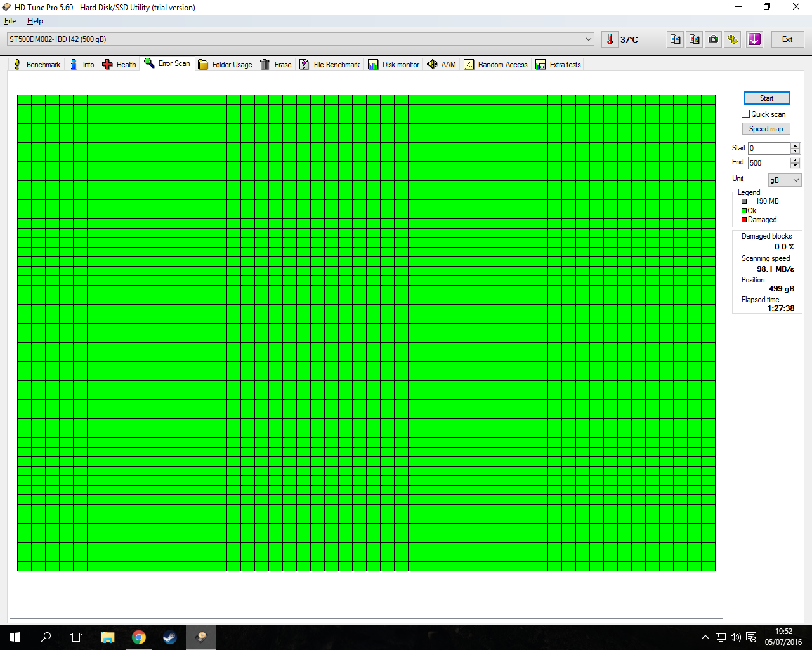Show hidden system tray icons
812x650 pixels.
(x=705, y=637)
